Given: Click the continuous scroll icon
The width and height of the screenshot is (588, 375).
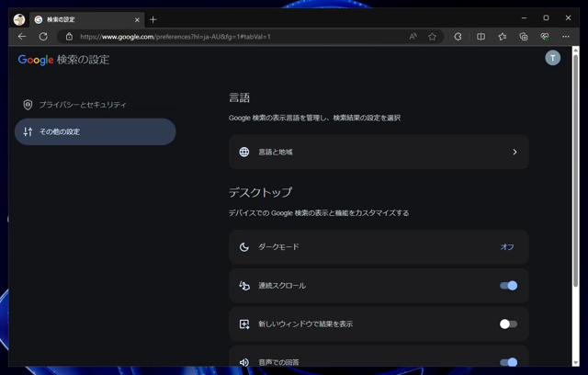Looking at the screenshot, I should click(x=244, y=286).
